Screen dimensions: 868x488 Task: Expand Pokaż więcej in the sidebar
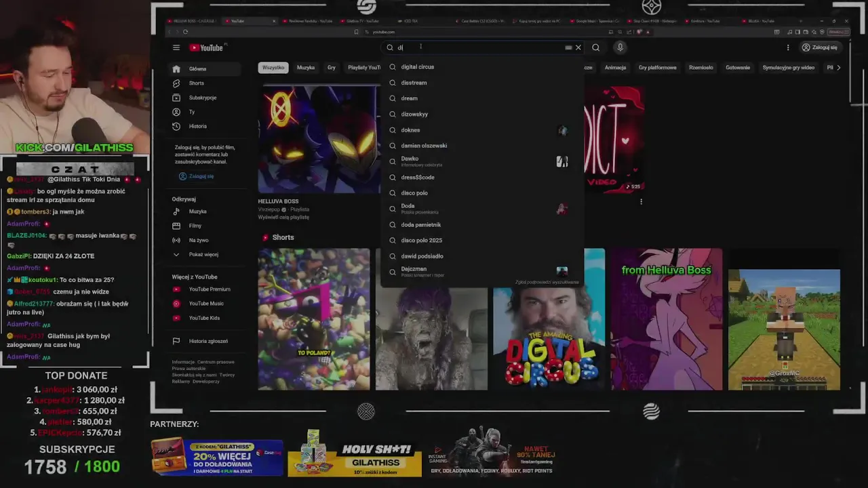[204, 254]
